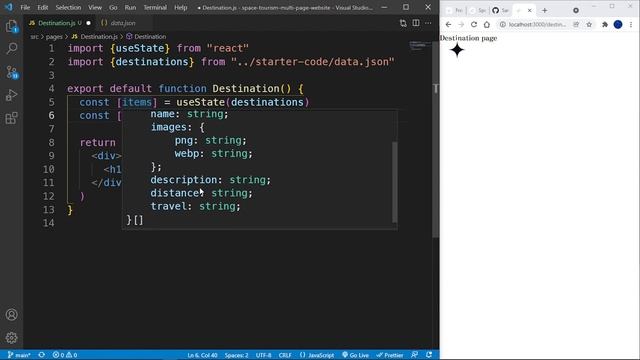Open Chrome's three-dot menu
Image resolution: width=640 pixels, height=360 pixels.
631,24
